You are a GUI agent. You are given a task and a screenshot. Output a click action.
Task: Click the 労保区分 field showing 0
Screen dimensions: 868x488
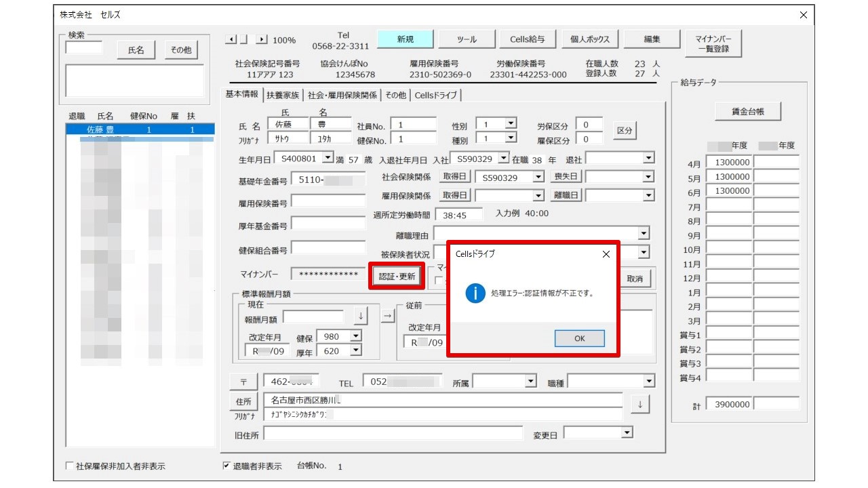589,125
